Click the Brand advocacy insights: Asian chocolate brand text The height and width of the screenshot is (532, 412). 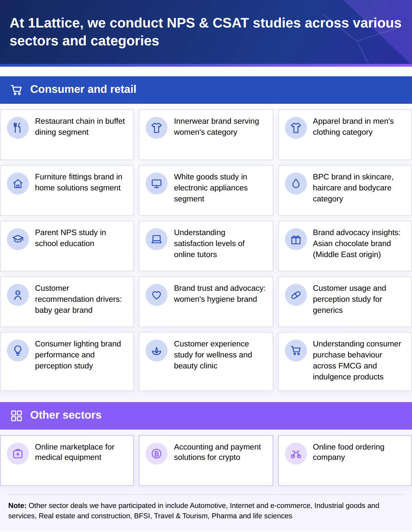tap(356, 243)
